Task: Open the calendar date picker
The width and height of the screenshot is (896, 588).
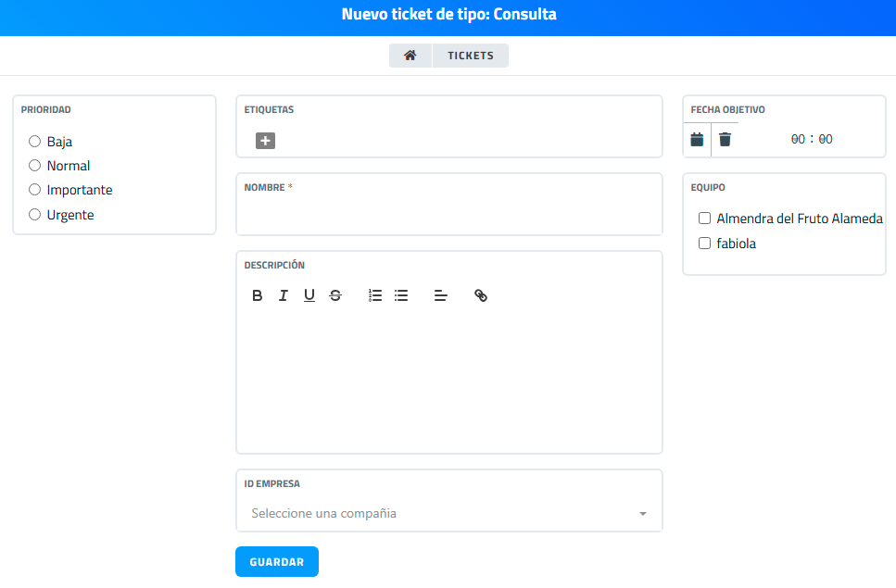Action: coord(697,139)
